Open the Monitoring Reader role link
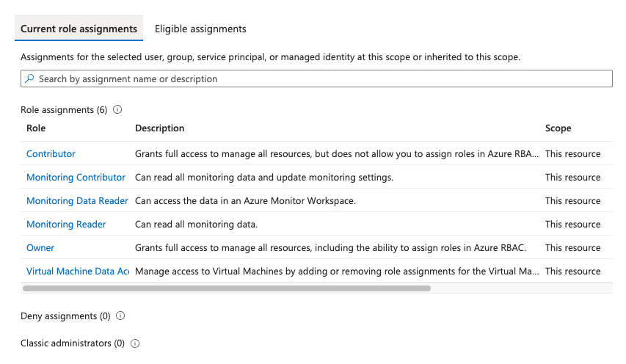This screenshot has height=364, width=626. [x=66, y=225]
